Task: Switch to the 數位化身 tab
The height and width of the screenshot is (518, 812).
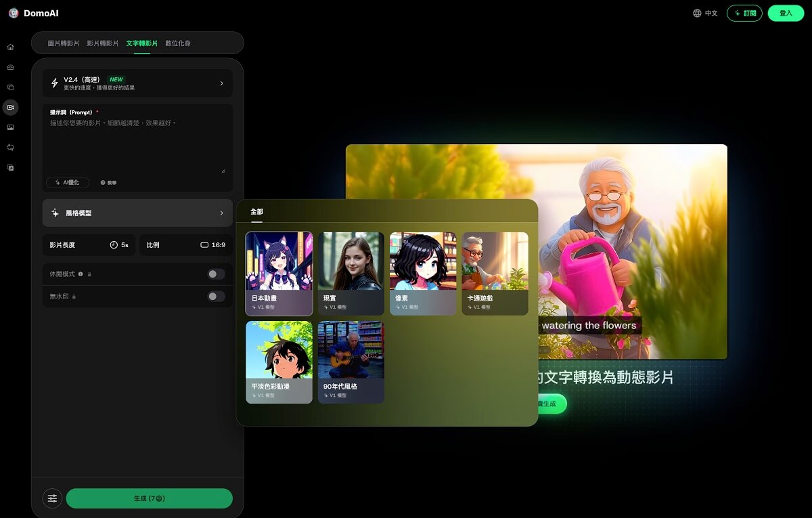Action: [178, 43]
